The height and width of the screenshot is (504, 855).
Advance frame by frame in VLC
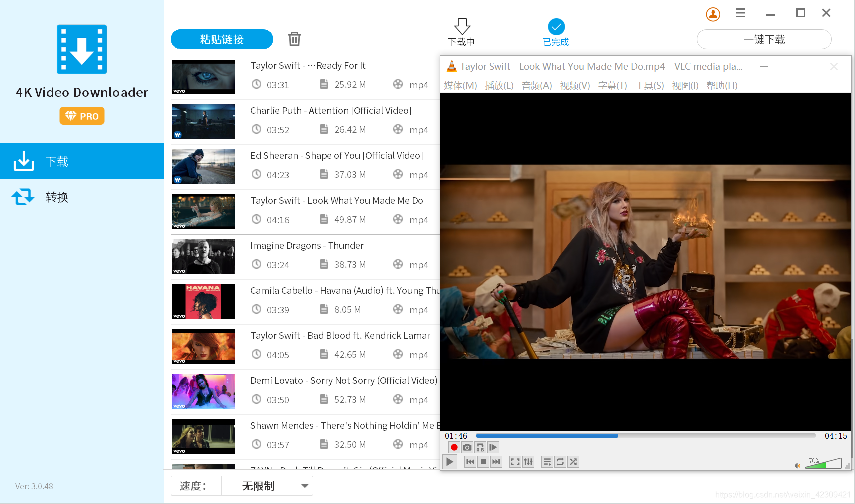pos(493,447)
